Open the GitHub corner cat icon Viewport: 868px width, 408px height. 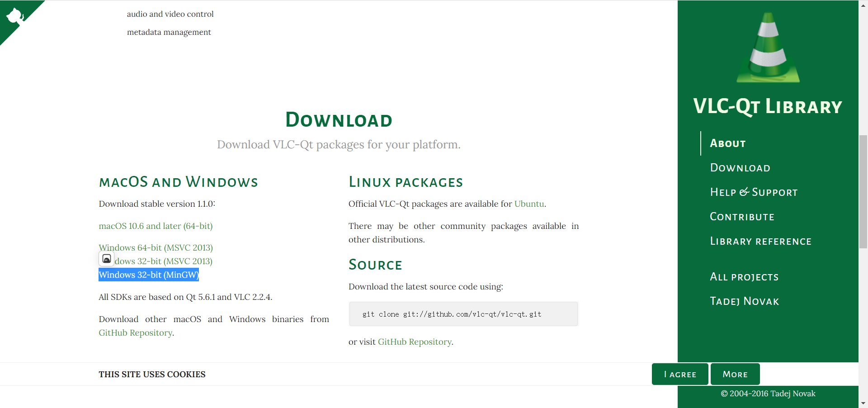(x=15, y=16)
